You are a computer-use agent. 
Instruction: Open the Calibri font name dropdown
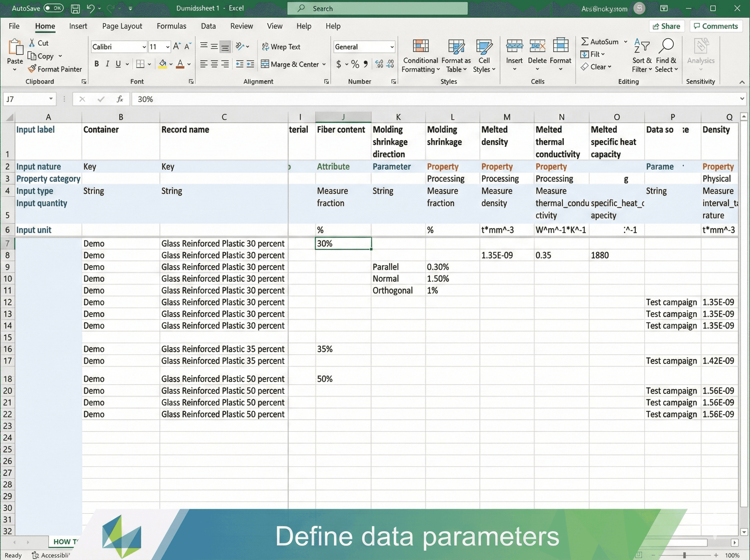tap(144, 47)
